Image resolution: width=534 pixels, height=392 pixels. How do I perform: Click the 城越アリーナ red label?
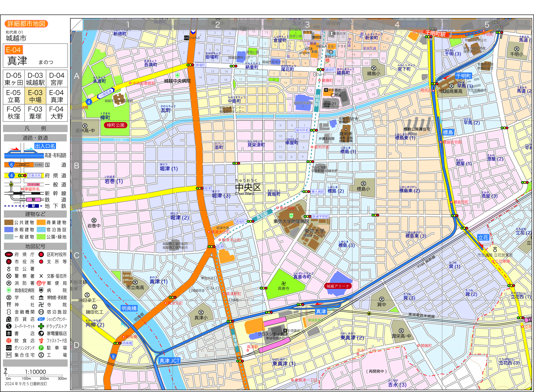click(338, 286)
